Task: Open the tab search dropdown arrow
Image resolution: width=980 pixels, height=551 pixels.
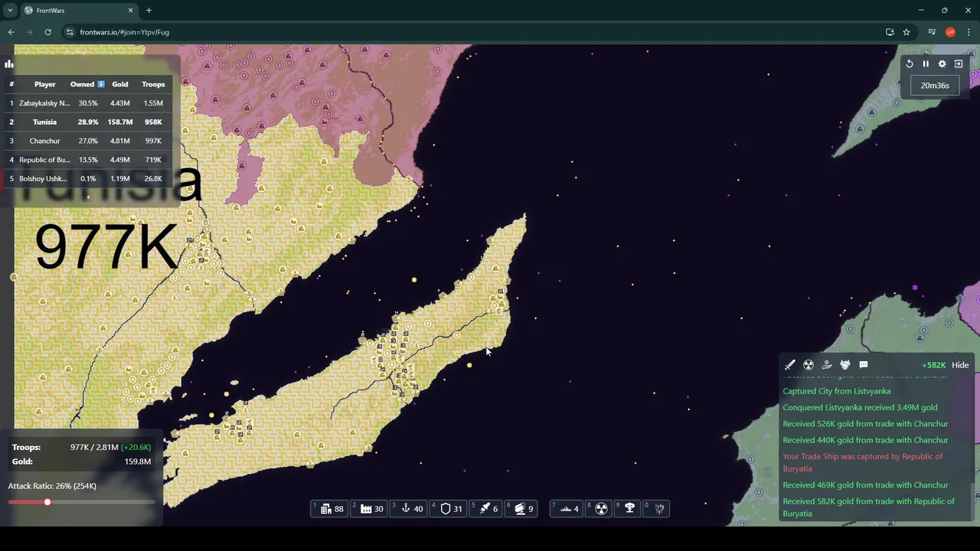Action: 9,11
